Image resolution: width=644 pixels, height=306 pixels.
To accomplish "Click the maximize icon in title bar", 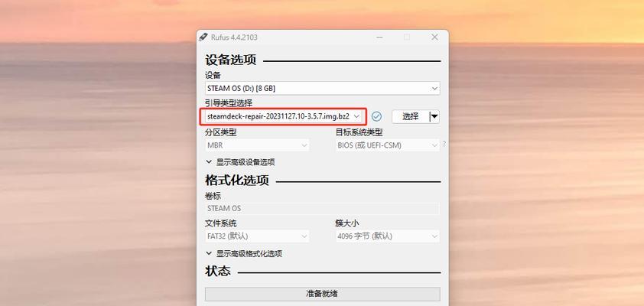I will [x=407, y=37].
